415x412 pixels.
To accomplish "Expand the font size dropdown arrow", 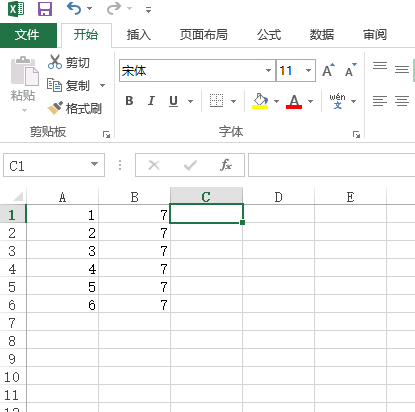I will pos(309,71).
